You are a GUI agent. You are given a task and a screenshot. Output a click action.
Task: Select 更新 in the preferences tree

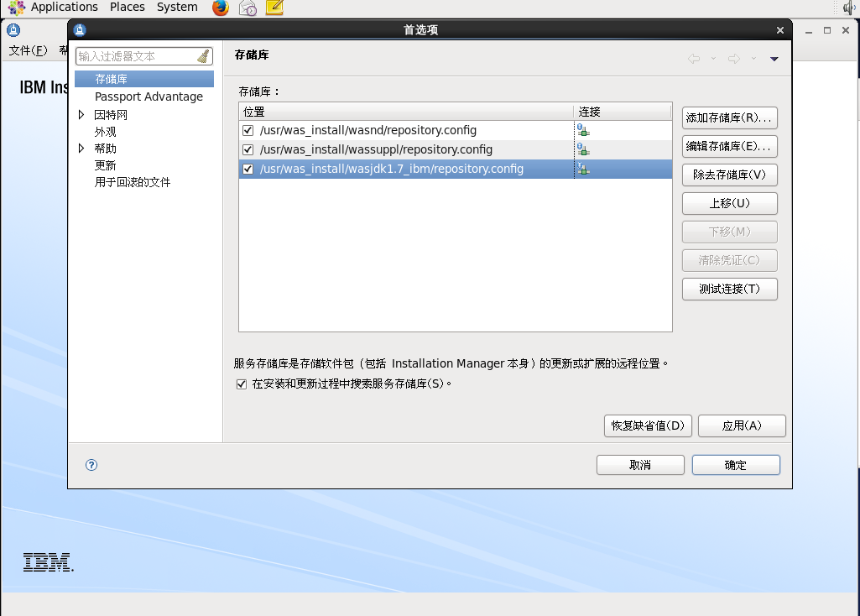point(106,165)
